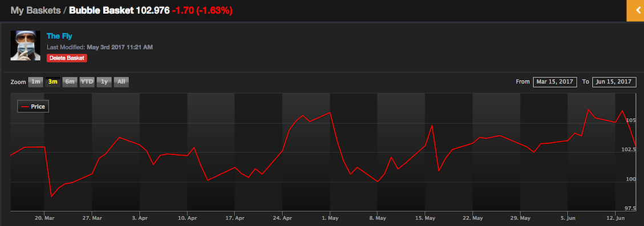Click the Bubble Basket title text
The image size is (644, 226).
[x=102, y=11]
